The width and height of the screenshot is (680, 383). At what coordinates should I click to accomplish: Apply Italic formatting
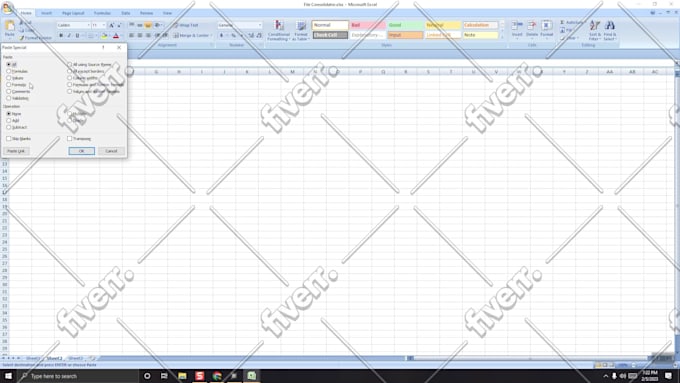click(x=69, y=36)
